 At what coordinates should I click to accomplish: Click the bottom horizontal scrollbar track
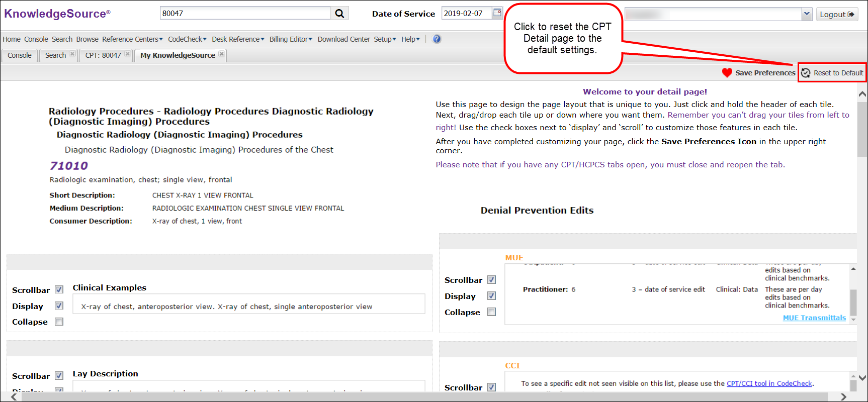(427, 397)
